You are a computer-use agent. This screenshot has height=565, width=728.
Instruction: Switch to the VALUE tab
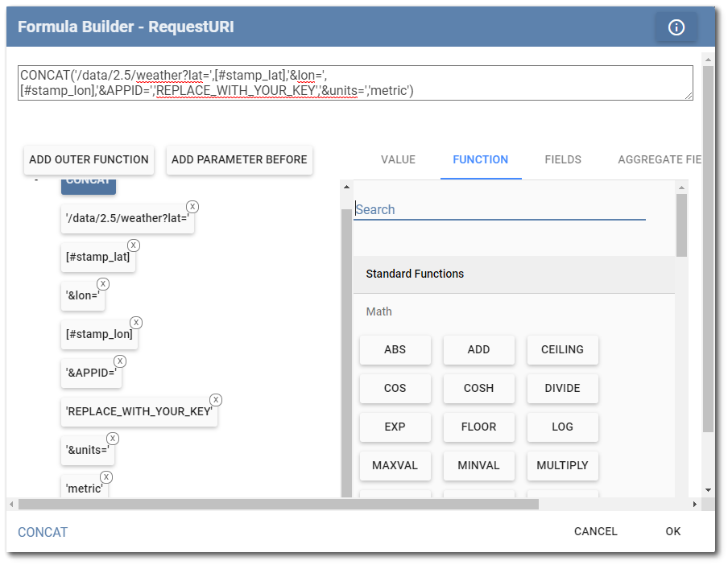[x=398, y=159]
